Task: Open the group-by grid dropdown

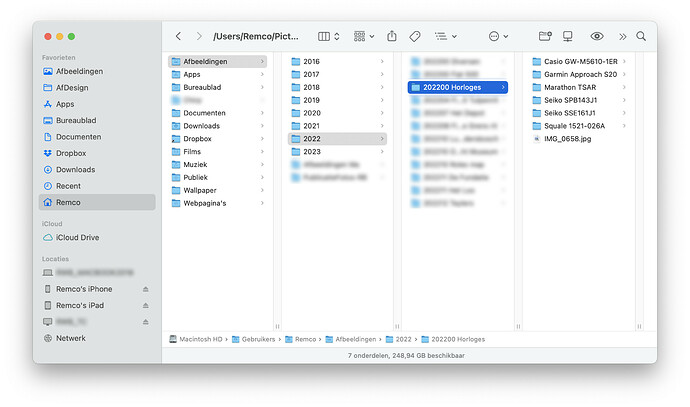Action: click(364, 36)
